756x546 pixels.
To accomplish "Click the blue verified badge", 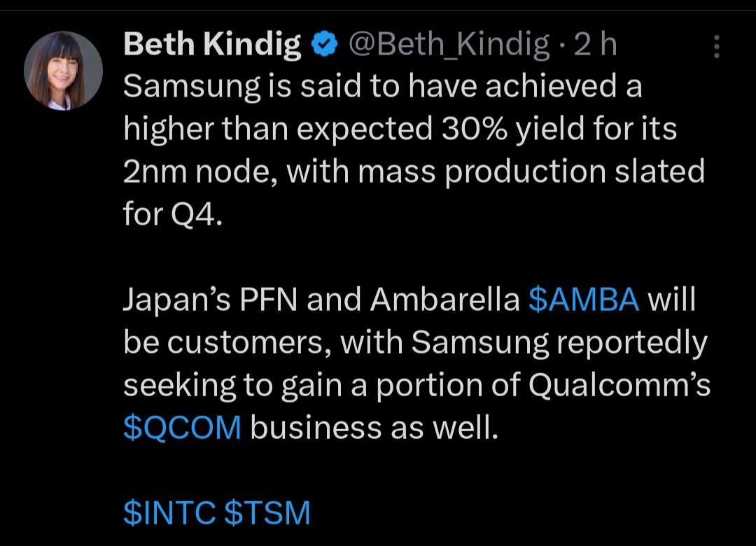I will [x=323, y=46].
